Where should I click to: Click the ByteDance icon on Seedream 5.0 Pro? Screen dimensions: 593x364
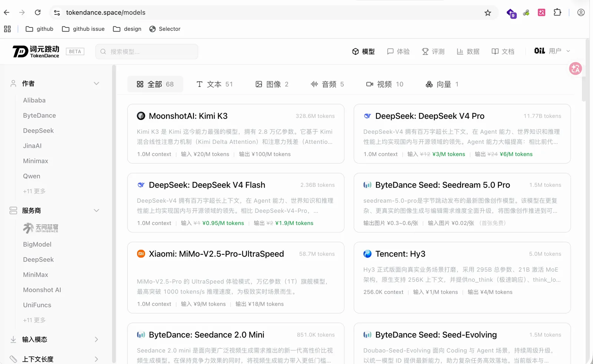[x=367, y=185]
